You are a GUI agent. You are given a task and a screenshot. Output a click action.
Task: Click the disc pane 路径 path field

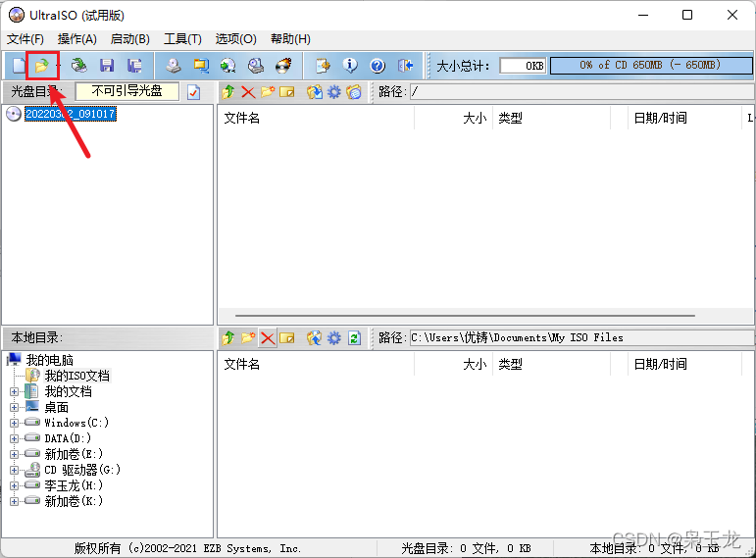click(x=581, y=91)
